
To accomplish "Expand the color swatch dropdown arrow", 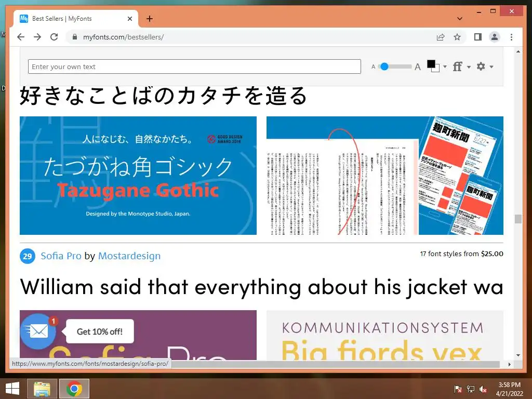I will [445, 66].
